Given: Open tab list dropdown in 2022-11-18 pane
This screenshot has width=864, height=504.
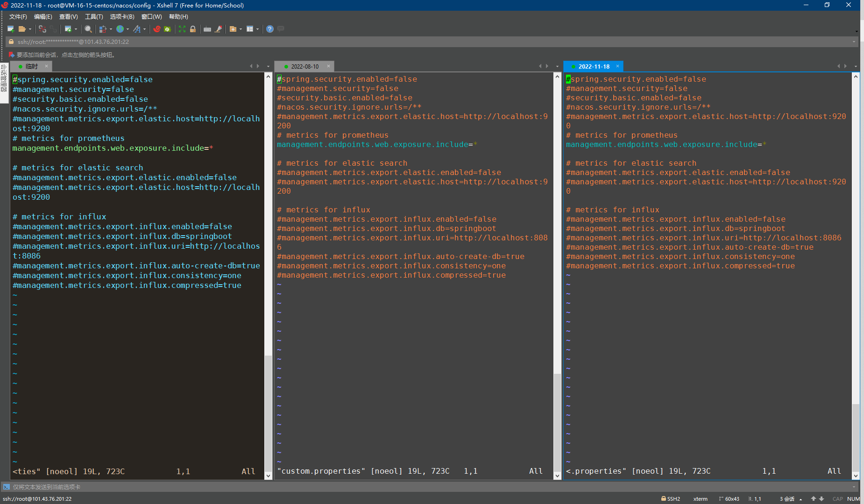Looking at the screenshot, I should pyautogui.click(x=856, y=66).
